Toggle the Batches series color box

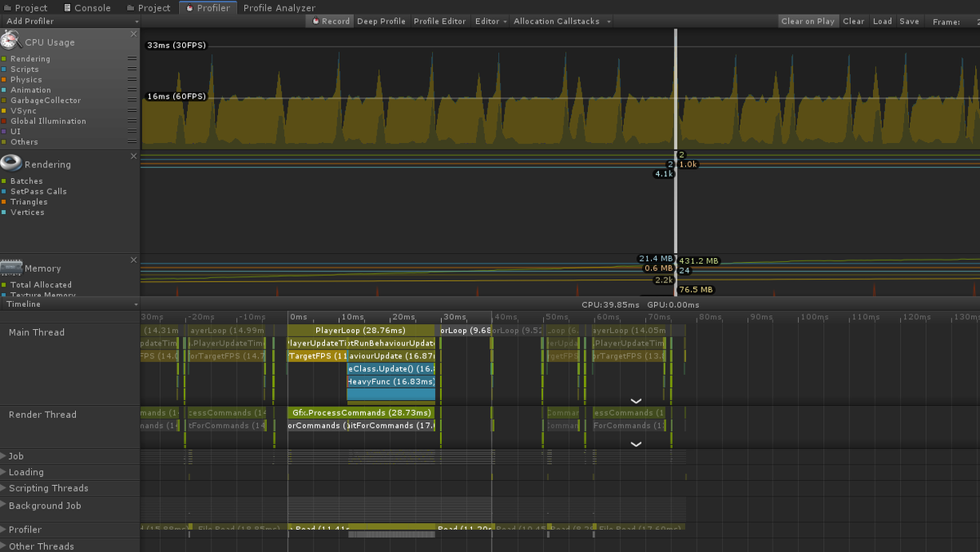[x=4, y=181]
